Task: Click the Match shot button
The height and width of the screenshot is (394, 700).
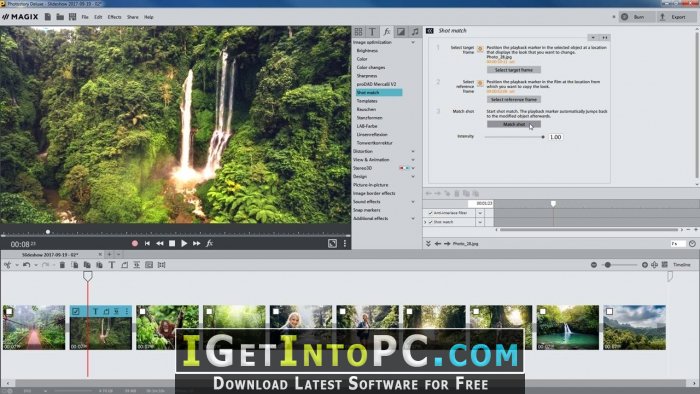Action: pos(514,124)
